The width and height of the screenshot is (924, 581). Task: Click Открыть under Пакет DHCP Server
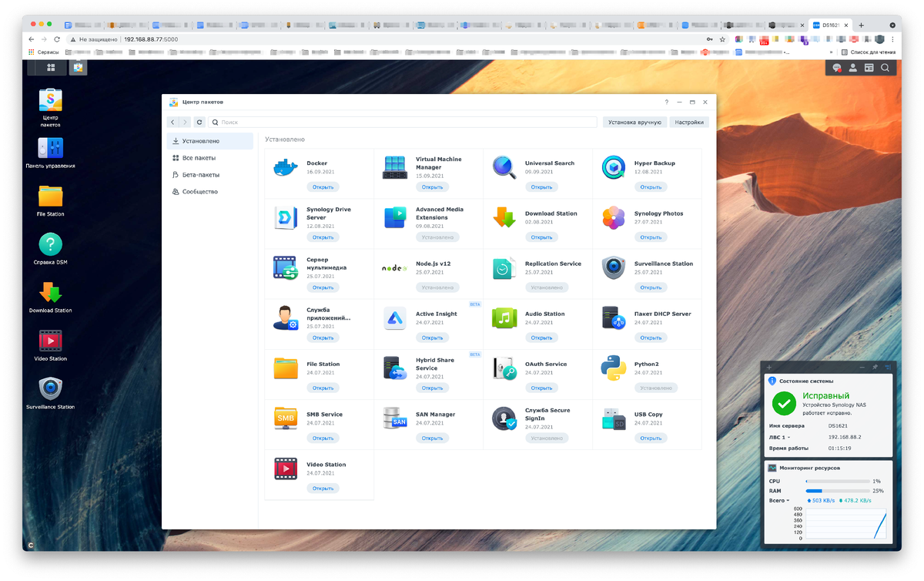651,338
